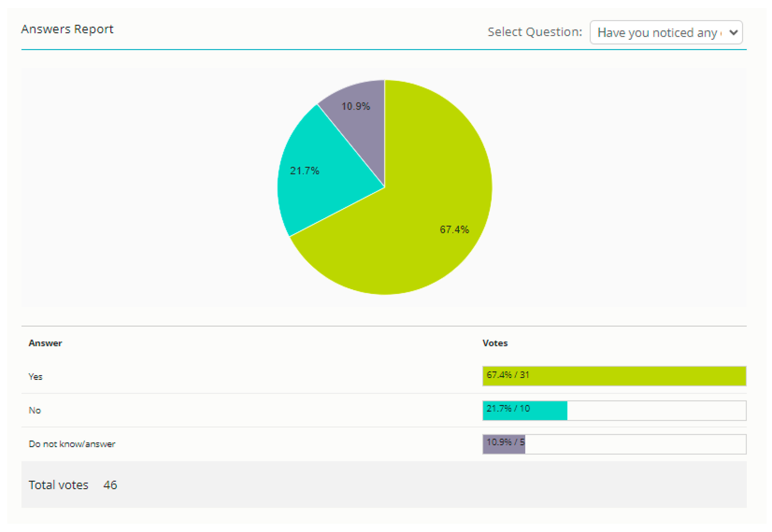Click the 21.7% label in pie
The width and height of the screenshot is (772, 532).
(305, 171)
